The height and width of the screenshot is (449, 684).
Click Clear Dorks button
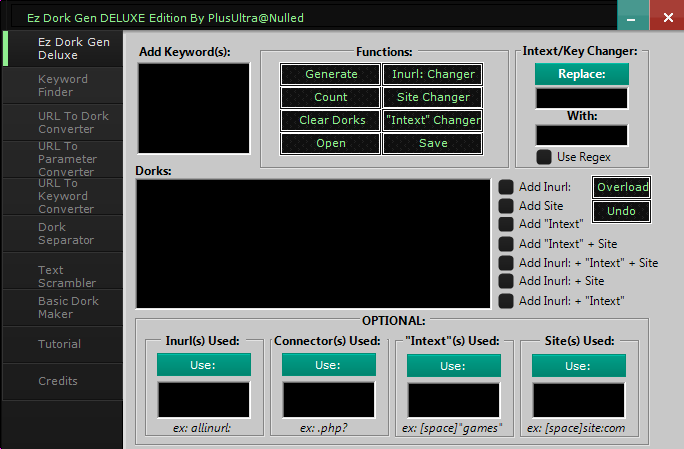tap(330, 120)
